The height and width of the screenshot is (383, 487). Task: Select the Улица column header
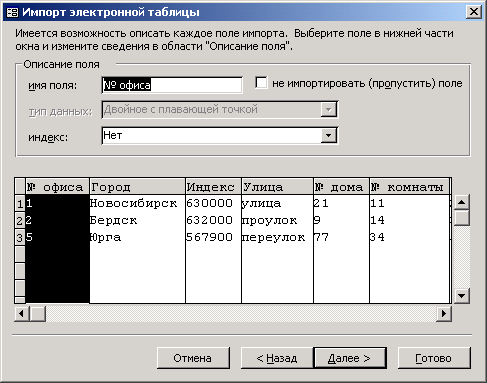point(277,187)
